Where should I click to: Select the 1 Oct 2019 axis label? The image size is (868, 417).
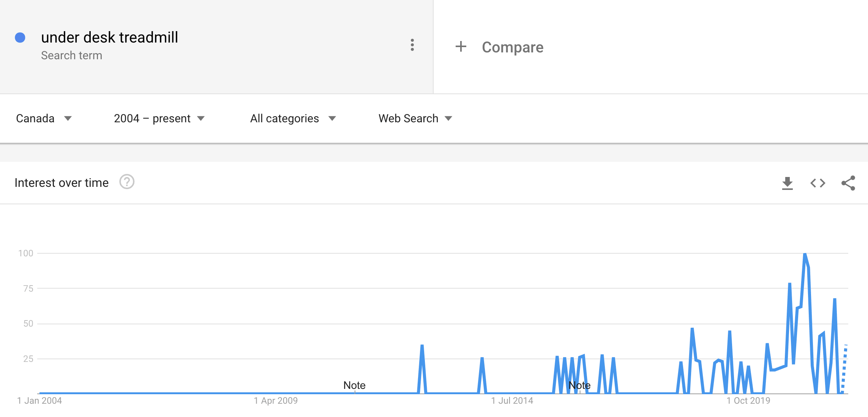(x=748, y=401)
